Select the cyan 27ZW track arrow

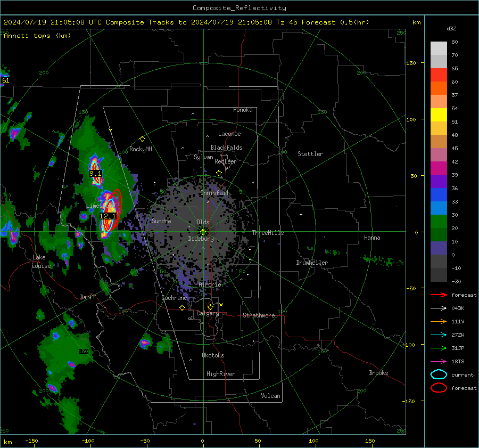(439, 335)
